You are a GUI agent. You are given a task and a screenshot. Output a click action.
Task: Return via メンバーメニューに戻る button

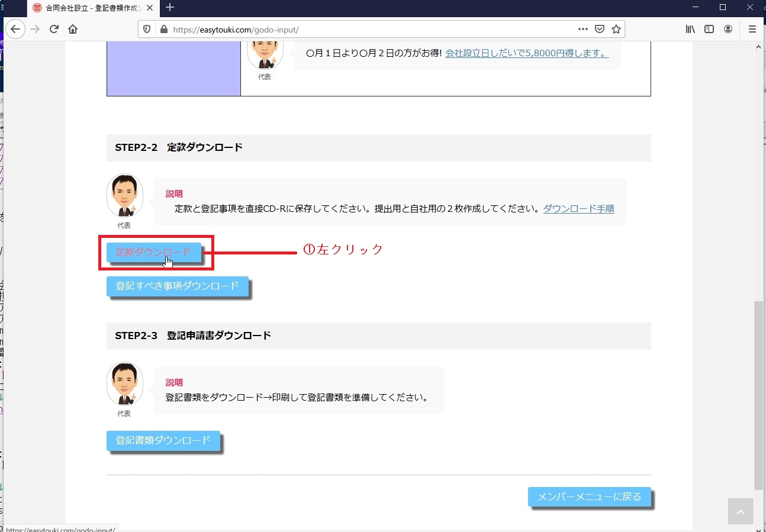click(589, 497)
